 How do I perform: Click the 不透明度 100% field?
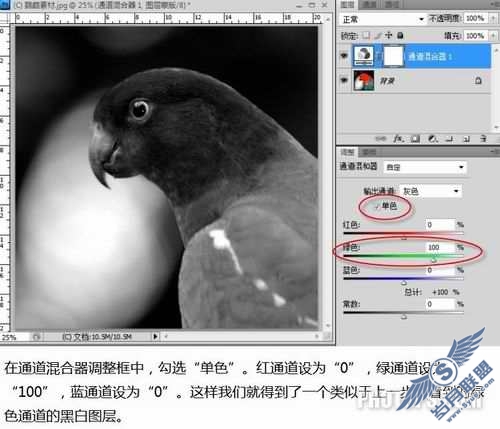(x=475, y=18)
